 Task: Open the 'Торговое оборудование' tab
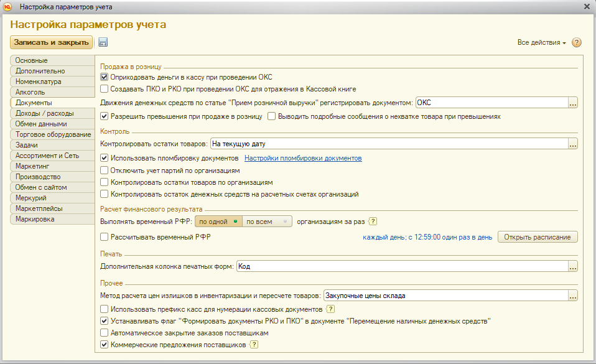(x=52, y=134)
